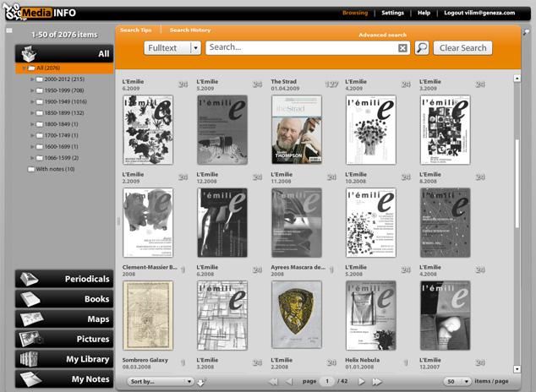Open the Settings menu
The height and width of the screenshot is (392, 536).
393,13
